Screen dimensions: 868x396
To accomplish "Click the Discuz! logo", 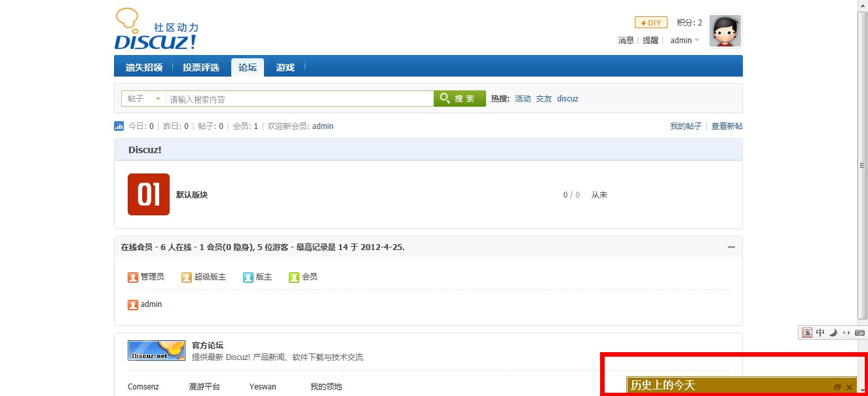I will coord(156,29).
